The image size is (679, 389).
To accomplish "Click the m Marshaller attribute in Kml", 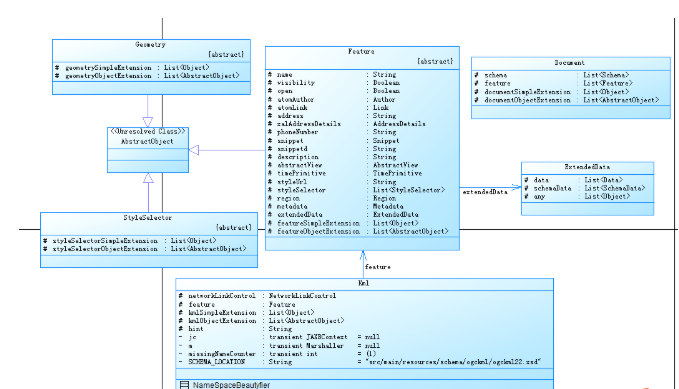I will [x=279, y=346].
